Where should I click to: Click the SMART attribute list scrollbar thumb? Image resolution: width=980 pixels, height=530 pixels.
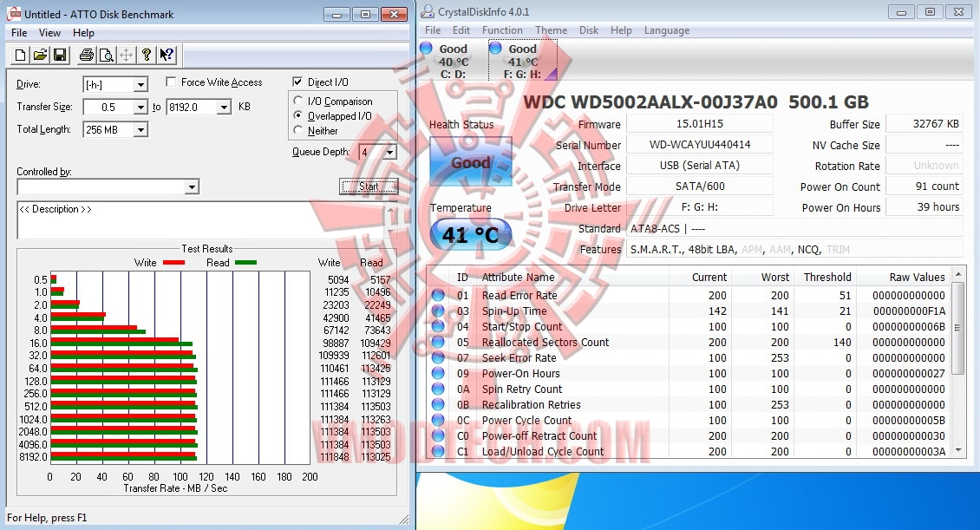pos(957,328)
